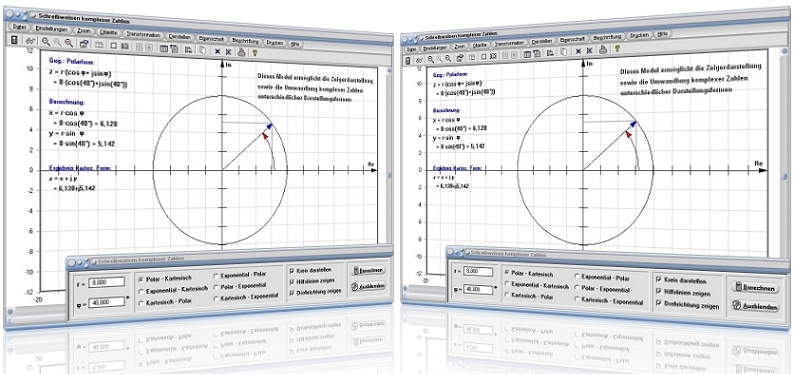
Task: Click the yellow light bulb icon in left window
Action: pyautogui.click(x=255, y=52)
